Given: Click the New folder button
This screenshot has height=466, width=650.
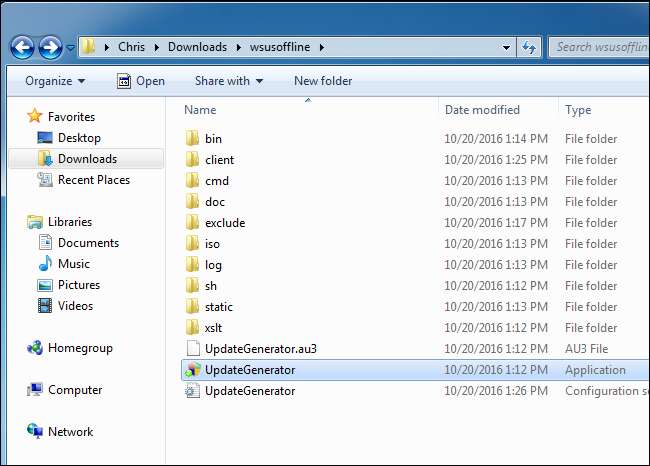Looking at the screenshot, I should point(323,81).
